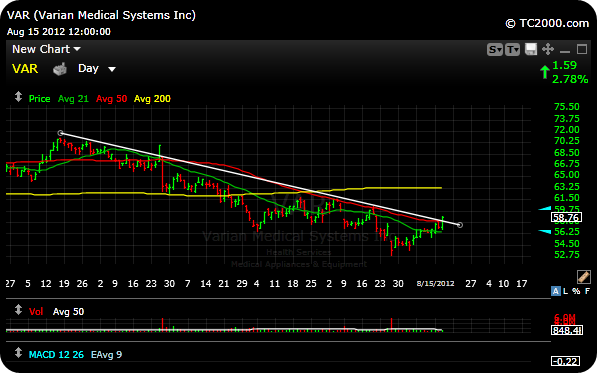
Task: Toggle the A arithmetic scale option
Action: (x=556, y=292)
